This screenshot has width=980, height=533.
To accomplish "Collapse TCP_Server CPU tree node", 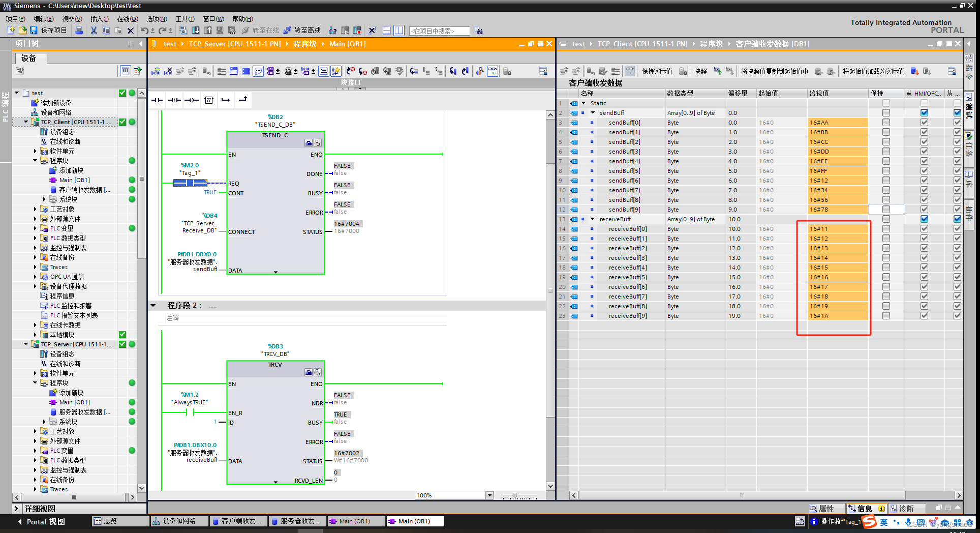I will pos(26,344).
